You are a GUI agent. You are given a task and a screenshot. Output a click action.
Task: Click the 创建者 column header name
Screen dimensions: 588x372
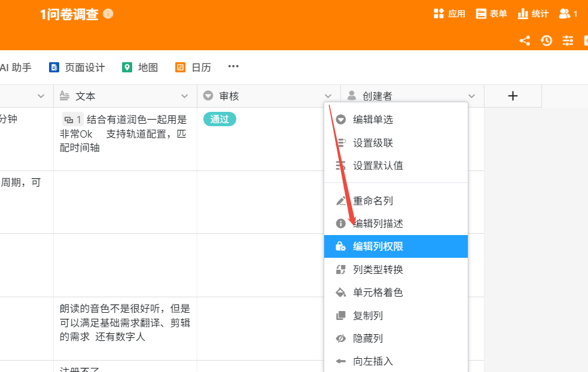377,96
